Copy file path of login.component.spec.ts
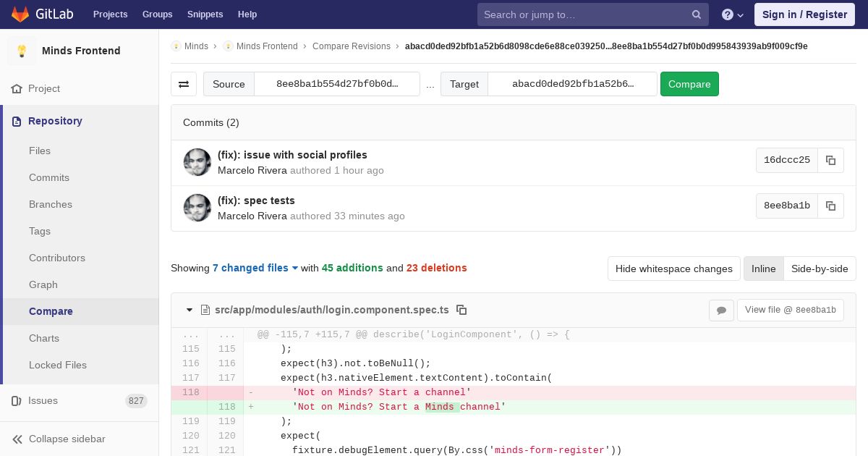The width and height of the screenshot is (868, 456). point(461,310)
